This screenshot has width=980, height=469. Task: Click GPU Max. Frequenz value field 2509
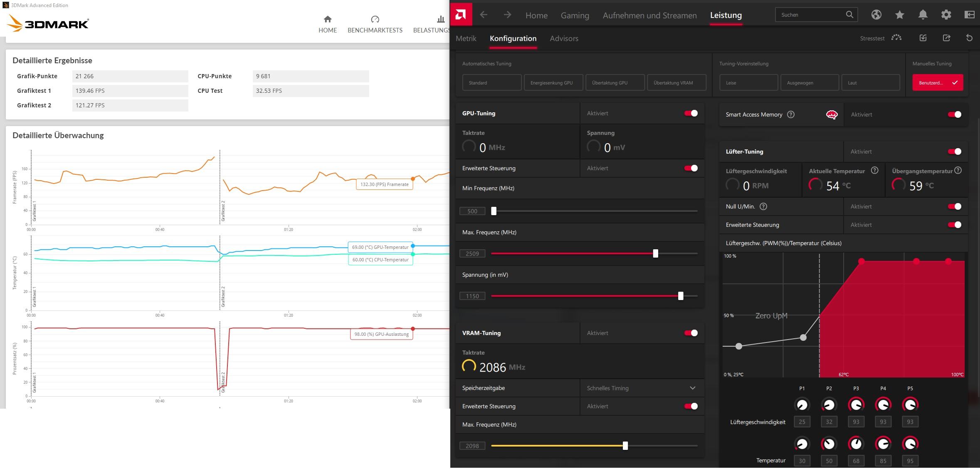pyautogui.click(x=472, y=253)
